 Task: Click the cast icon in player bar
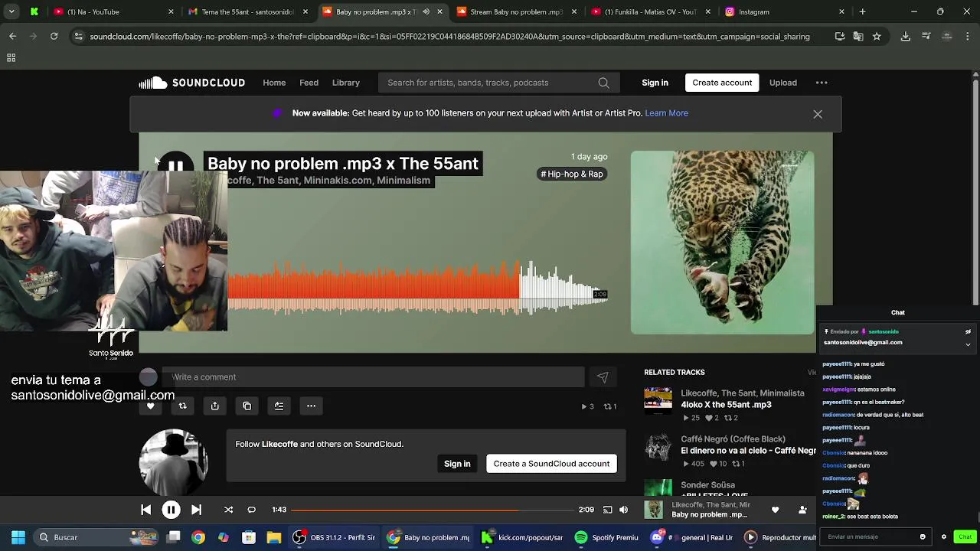(607, 510)
